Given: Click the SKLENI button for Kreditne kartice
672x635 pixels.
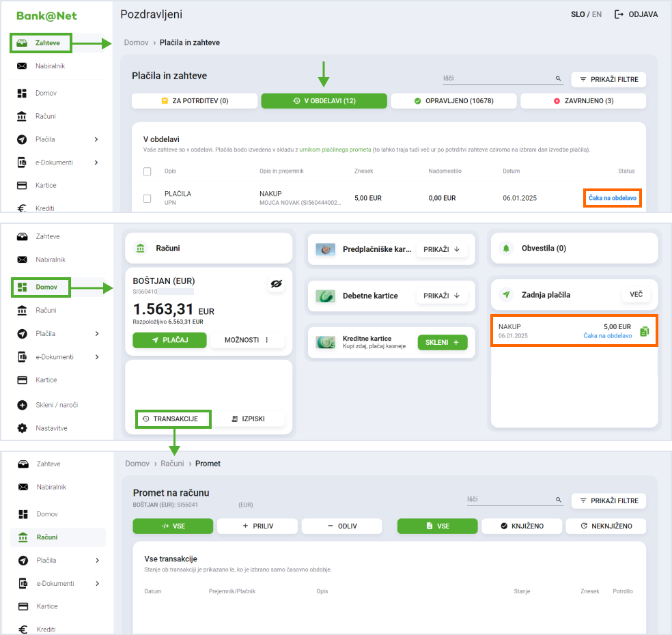Looking at the screenshot, I should tap(443, 342).
